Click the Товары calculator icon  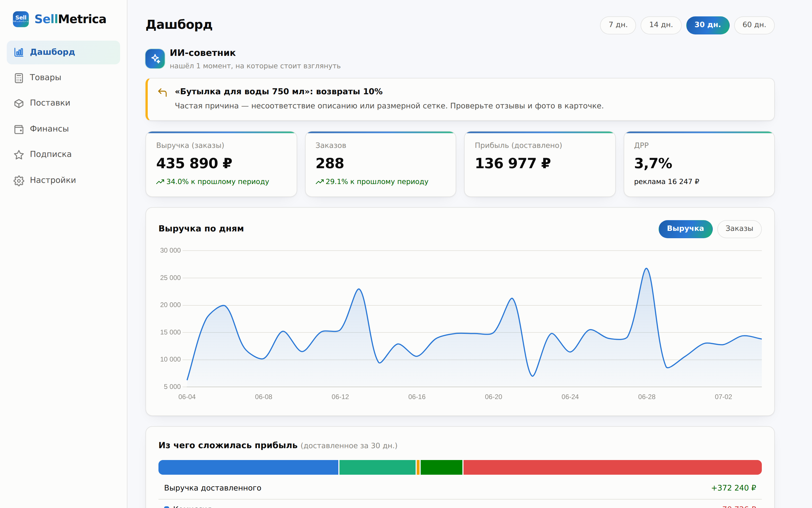[x=19, y=78]
